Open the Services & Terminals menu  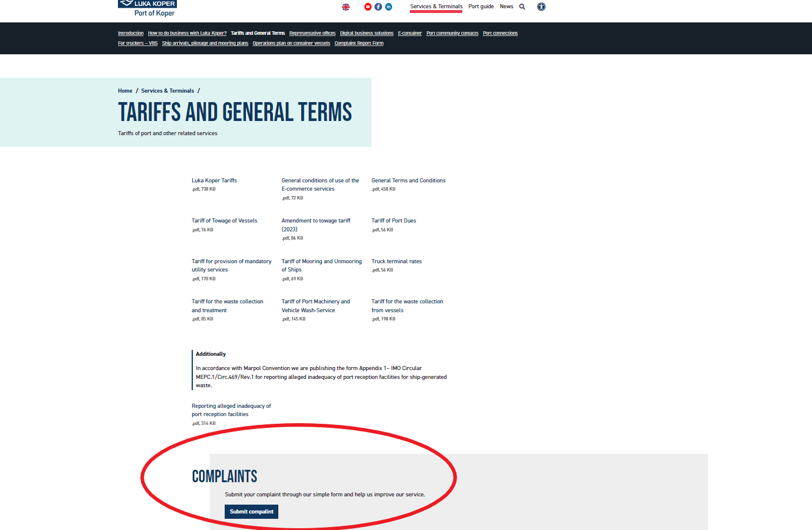(x=436, y=6)
